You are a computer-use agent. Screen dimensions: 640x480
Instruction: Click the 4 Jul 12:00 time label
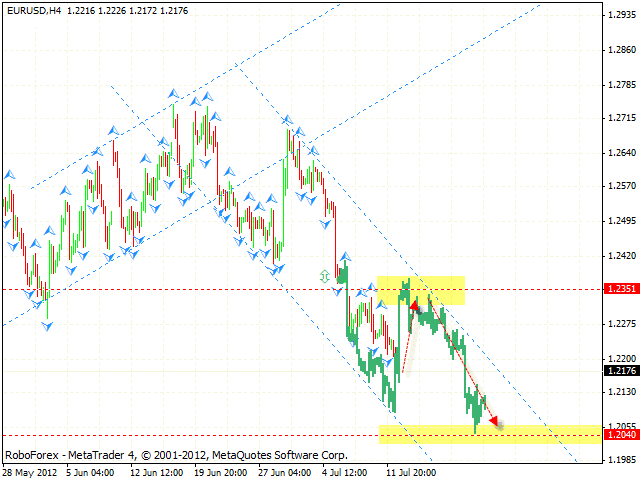coord(344,473)
